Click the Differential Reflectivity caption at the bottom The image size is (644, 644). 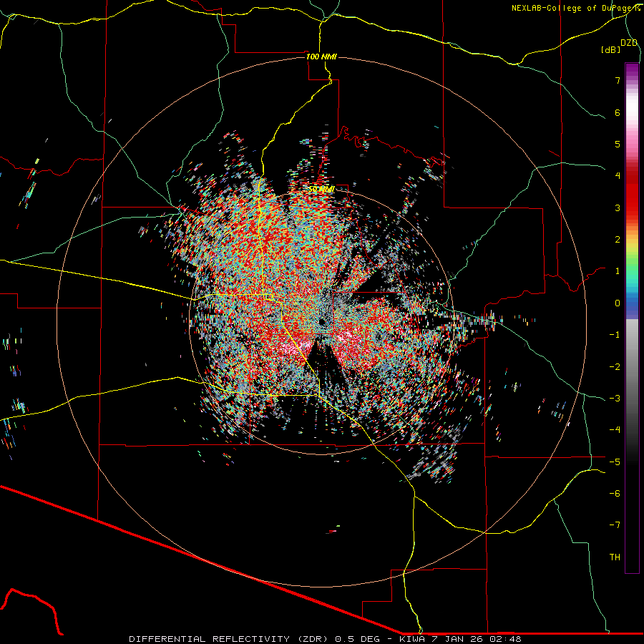point(325,639)
